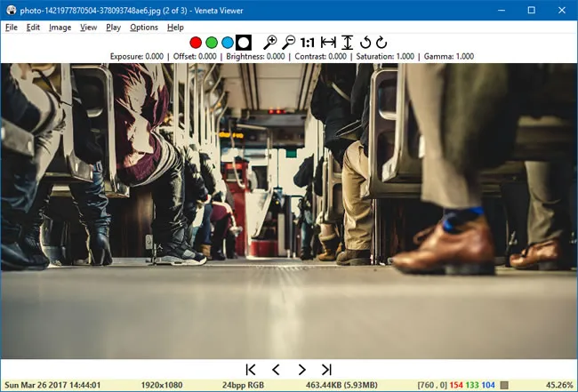This screenshot has height=392, width=578.
Task: Click the pixel color swatch in status bar
Action: tap(504, 385)
